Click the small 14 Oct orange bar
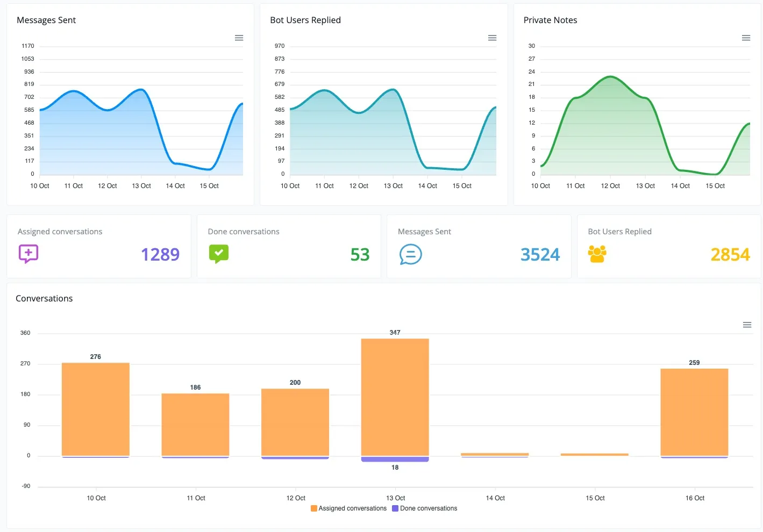763x532 pixels. pos(495,455)
